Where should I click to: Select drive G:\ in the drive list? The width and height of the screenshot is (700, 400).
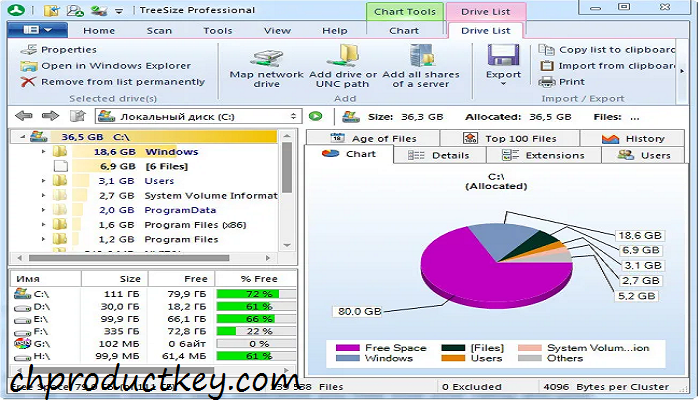pos(154,344)
